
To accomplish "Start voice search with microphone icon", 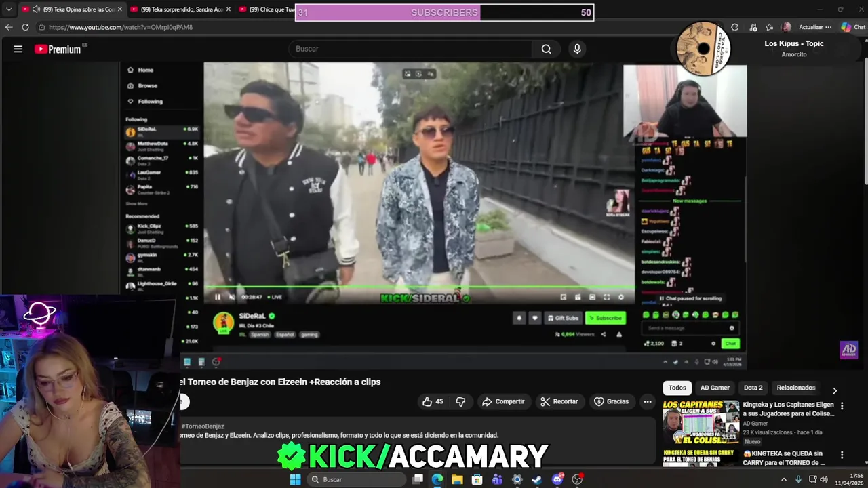I will tap(577, 49).
